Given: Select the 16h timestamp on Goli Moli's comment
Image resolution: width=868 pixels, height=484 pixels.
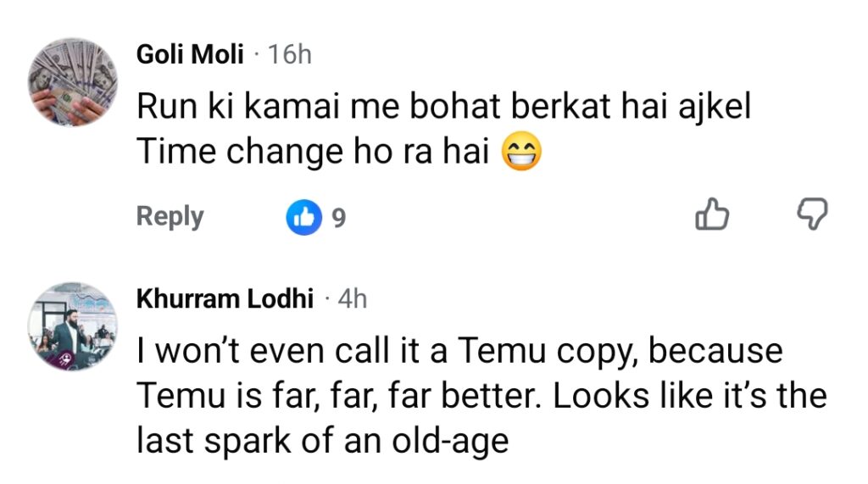Looking at the screenshot, I should 290,54.
